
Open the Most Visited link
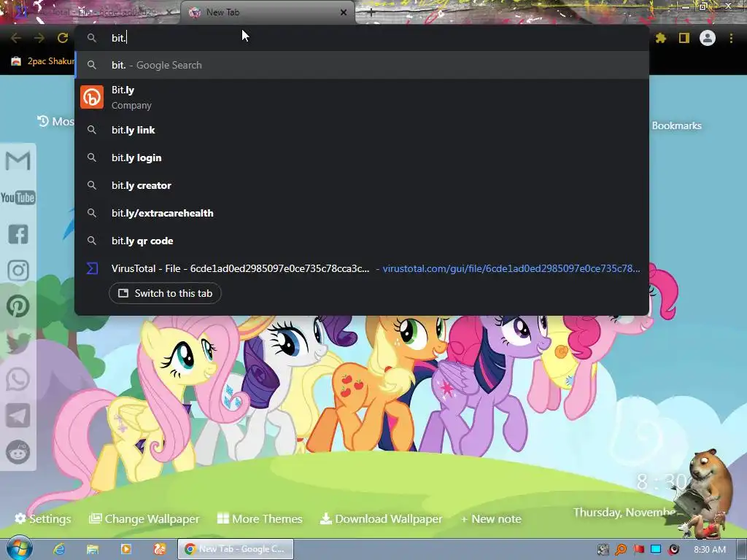pos(55,122)
